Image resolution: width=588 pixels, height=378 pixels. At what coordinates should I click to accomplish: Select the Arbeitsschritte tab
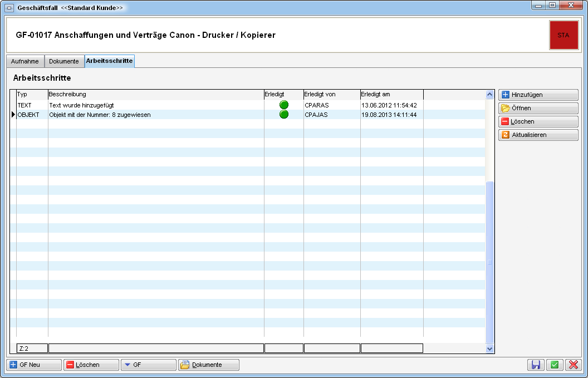110,61
